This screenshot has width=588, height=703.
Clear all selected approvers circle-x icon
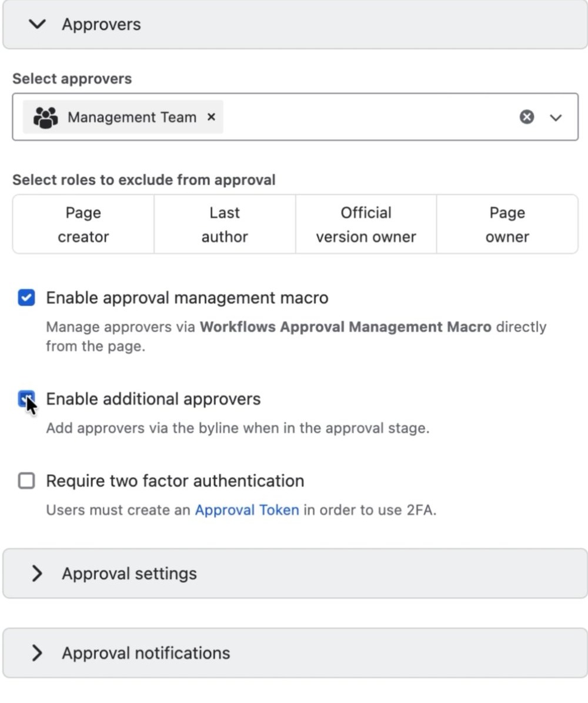[x=527, y=117]
